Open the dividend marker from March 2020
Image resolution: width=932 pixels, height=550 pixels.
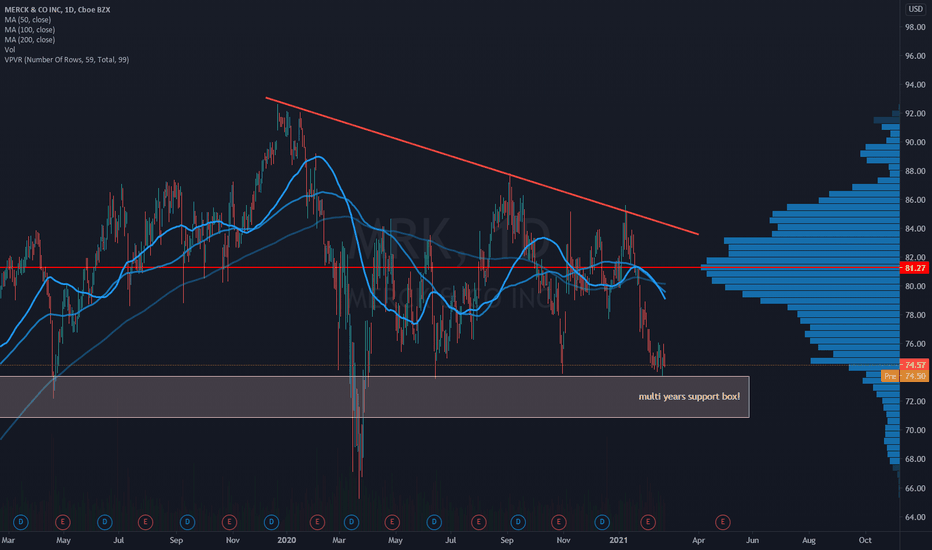[x=351, y=522]
